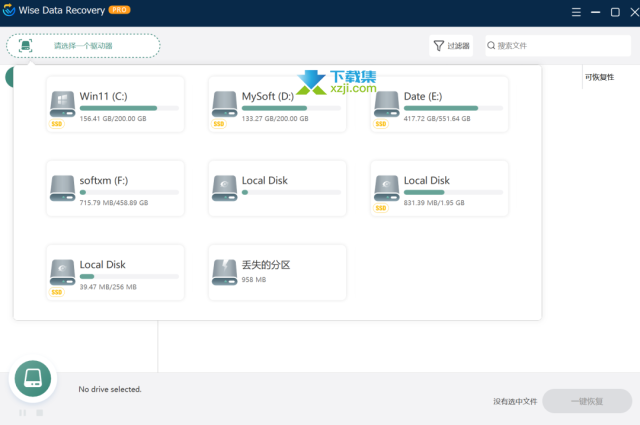Screen dimensions: 640x425
Task: Select the Win11 (C:) drive icon
Action: click(x=62, y=104)
